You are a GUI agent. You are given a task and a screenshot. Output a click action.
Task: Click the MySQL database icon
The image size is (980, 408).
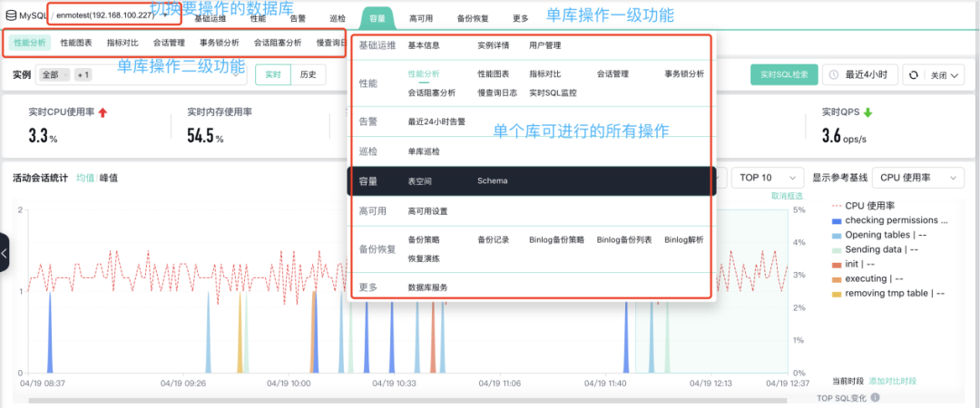11,16
